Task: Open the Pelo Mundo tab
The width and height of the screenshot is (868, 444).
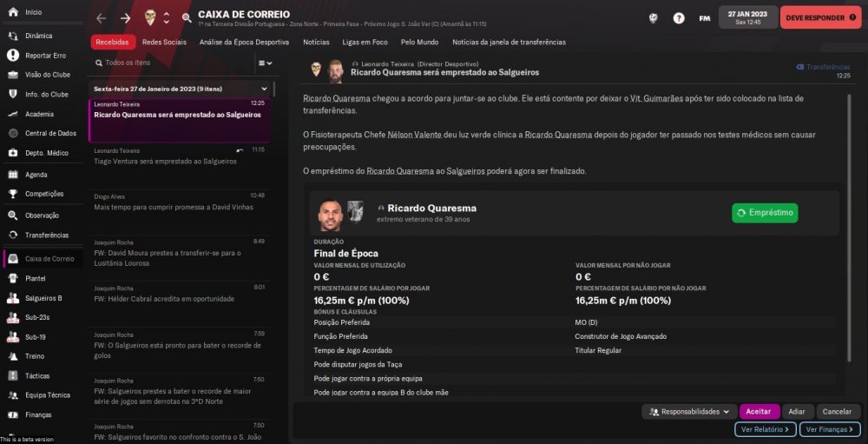Action: [x=419, y=42]
